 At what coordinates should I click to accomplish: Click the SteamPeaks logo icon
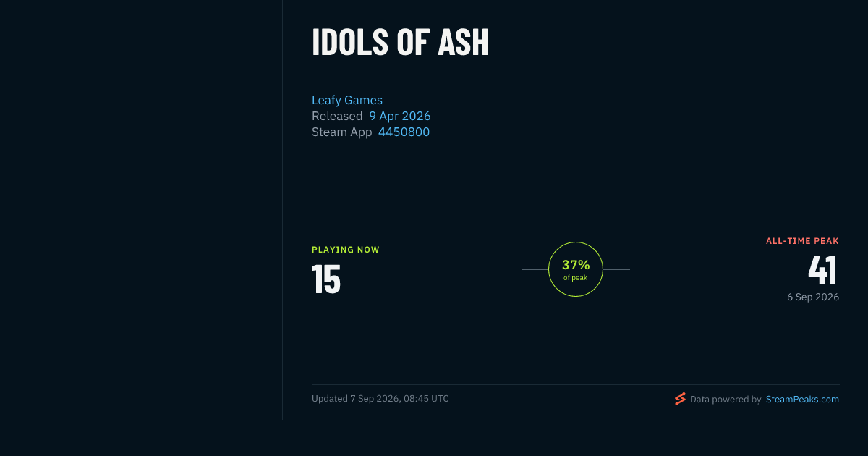pyautogui.click(x=680, y=399)
